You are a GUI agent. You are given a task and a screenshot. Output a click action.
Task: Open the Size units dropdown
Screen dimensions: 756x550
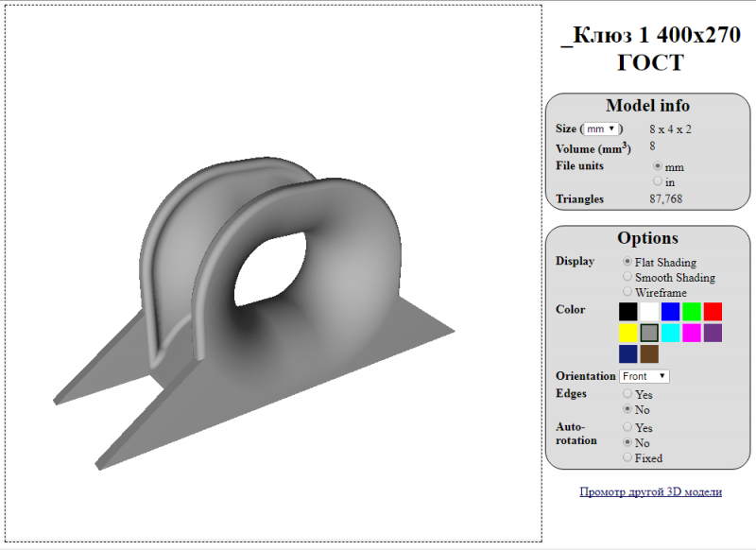(x=601, y=129)
